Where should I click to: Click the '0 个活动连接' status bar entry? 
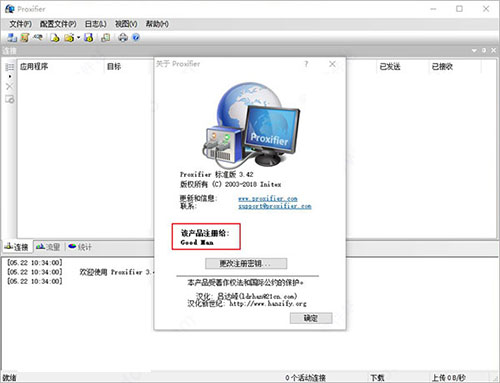tap(305, 378)
